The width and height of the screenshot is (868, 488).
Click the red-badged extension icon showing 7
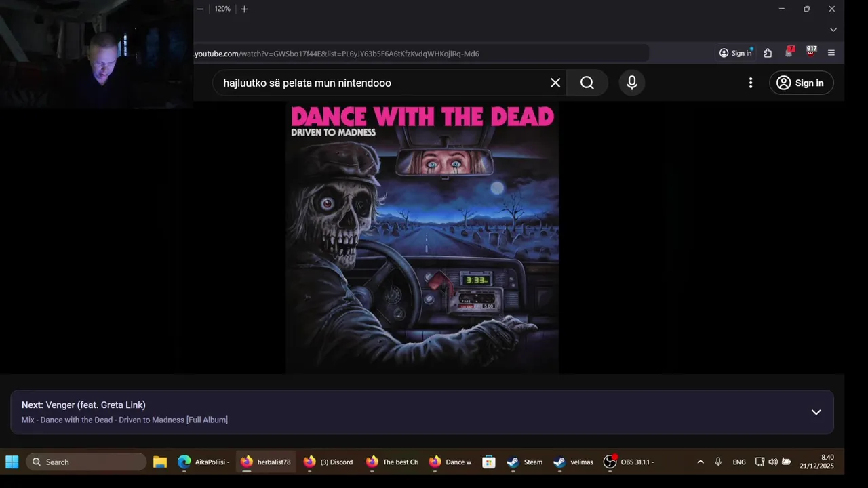789,52
